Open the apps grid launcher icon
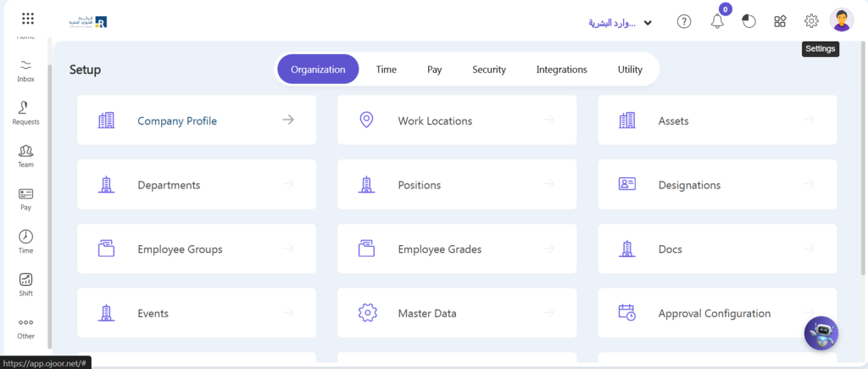The image size is (868, 369). click(x=27, y=20)
